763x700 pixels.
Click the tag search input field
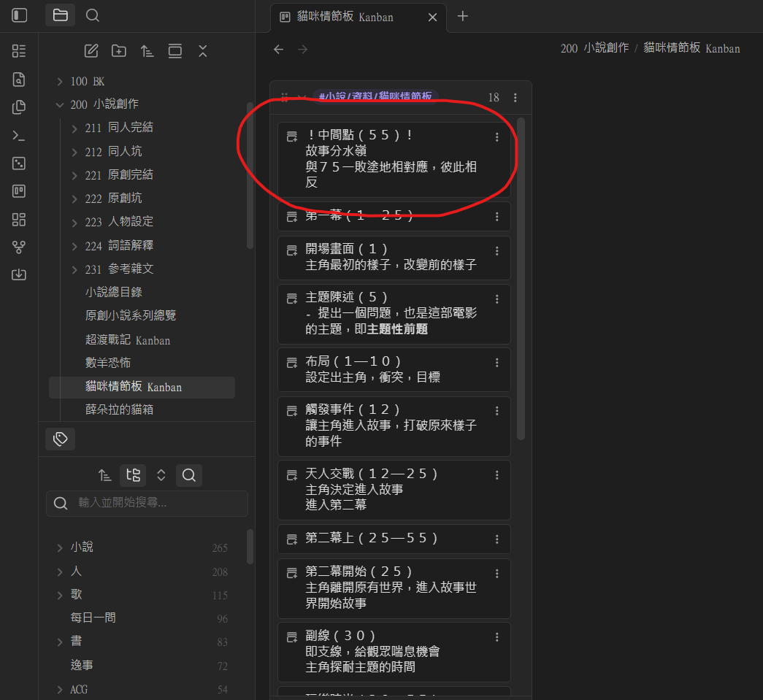pos(147,503)
